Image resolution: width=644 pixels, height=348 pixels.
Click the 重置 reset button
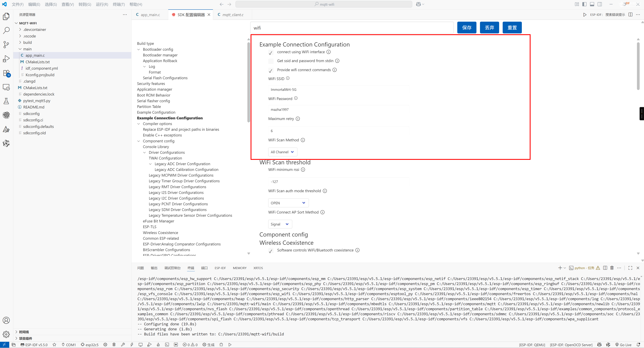[x=512, y=28]
